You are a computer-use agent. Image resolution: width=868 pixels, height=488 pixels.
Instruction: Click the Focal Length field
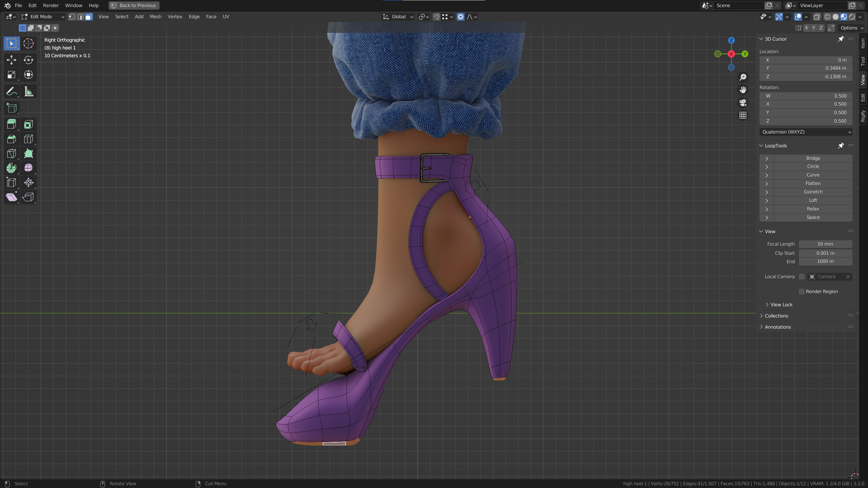[825, 244]
